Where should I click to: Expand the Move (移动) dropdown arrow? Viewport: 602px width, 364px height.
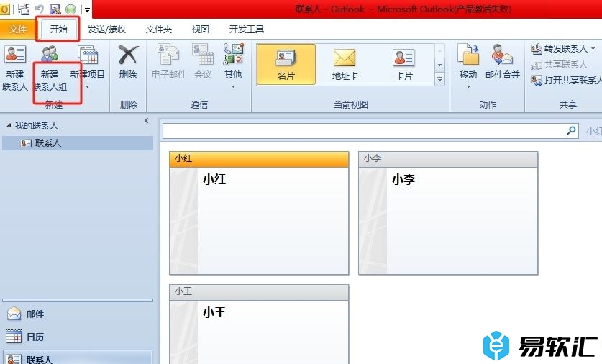coord(468,87)
